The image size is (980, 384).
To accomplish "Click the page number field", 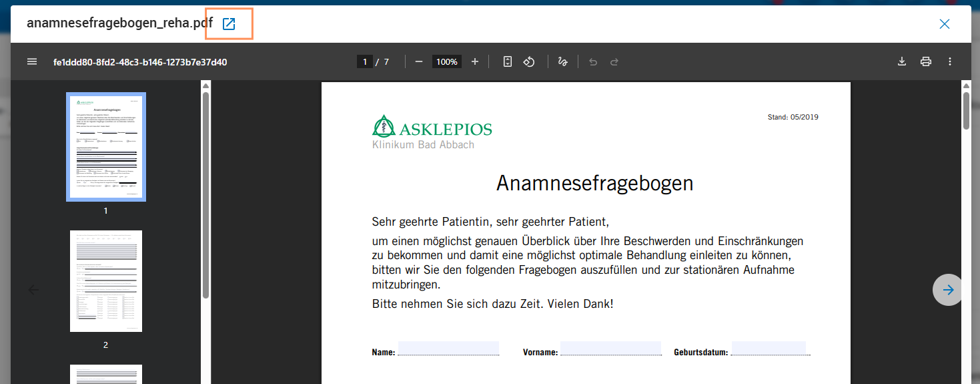I will tap(364, 61).
